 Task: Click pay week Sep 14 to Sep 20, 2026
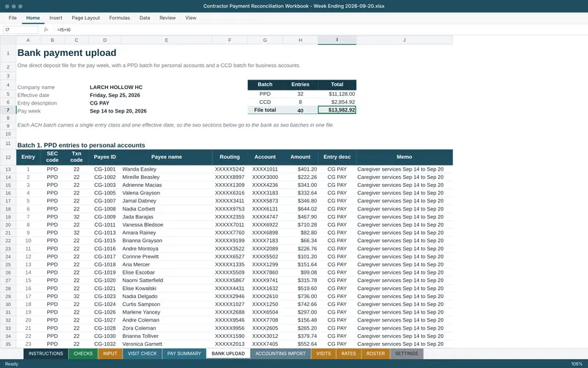[118, 111]
